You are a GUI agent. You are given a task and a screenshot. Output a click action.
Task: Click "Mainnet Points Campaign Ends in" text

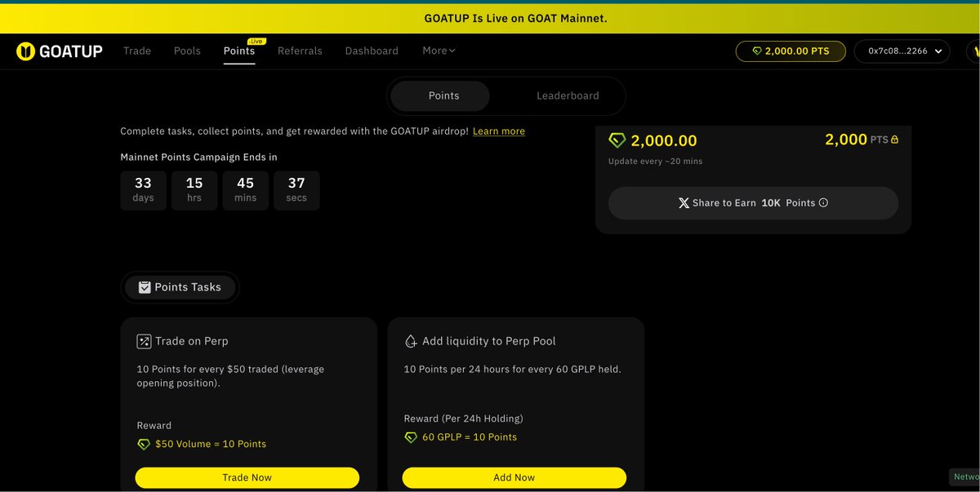coord(198,157)
